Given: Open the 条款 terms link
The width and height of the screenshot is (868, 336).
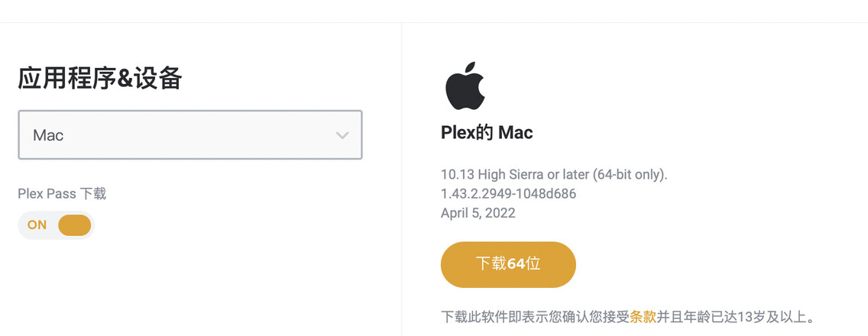Looking at the screenshot, I should [x=643, y=317].
